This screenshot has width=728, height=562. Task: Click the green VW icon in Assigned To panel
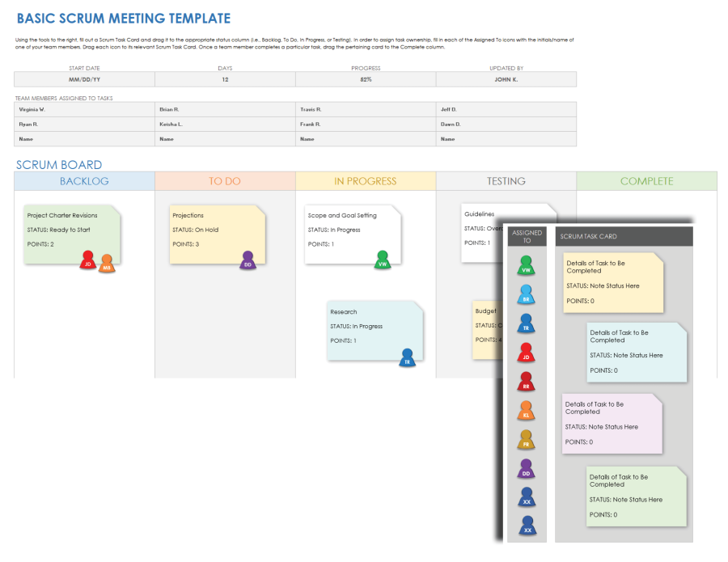[527, 265]
